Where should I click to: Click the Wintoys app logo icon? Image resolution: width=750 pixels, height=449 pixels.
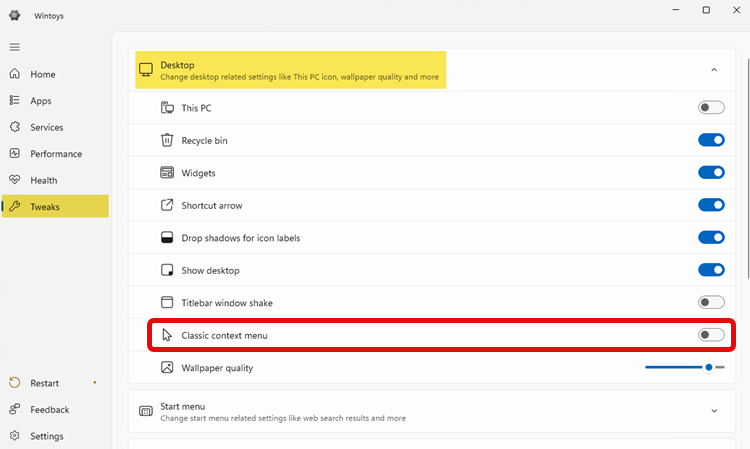click(x=15, y=15)
